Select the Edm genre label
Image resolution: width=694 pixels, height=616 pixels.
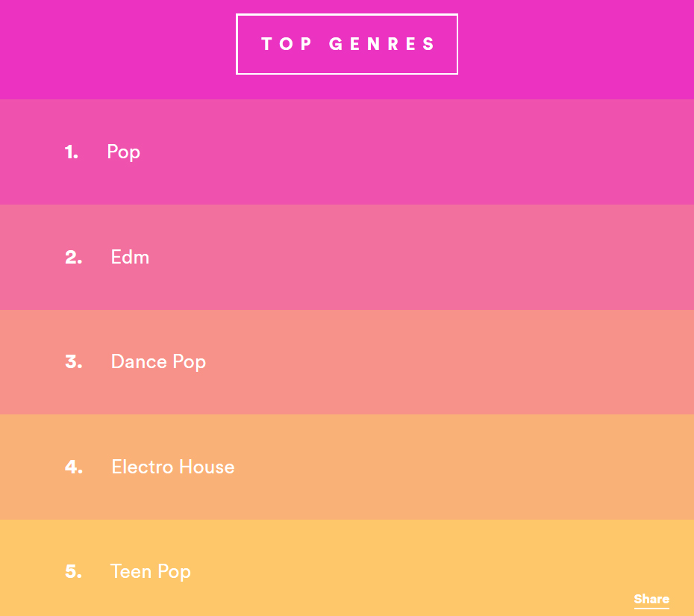[130, 257]
